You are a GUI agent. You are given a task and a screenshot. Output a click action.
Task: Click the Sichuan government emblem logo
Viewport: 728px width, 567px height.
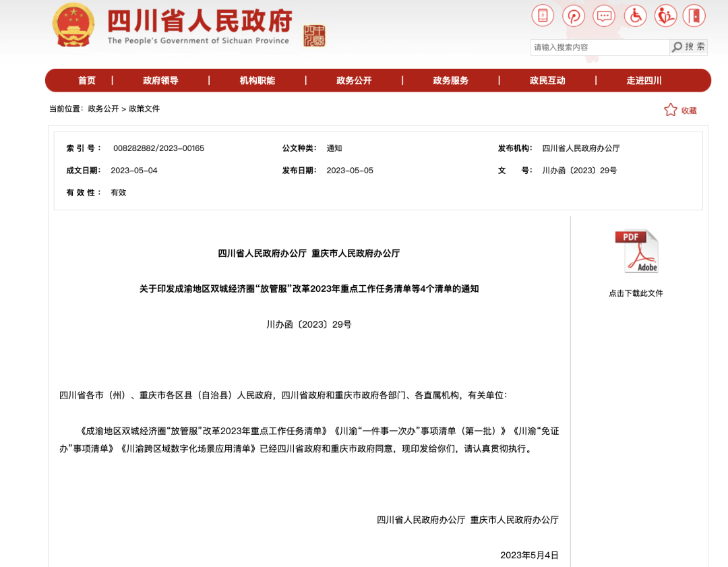(74, 25)
